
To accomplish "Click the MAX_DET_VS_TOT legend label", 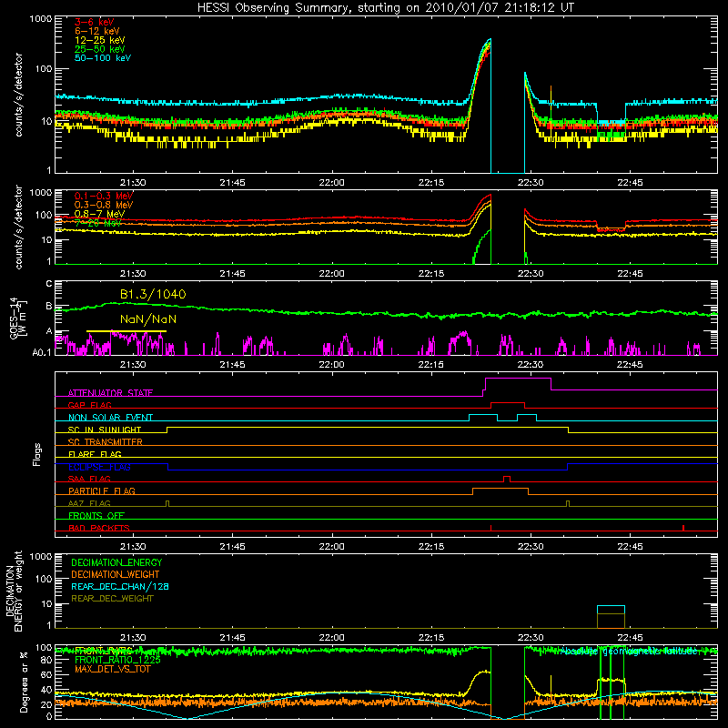I will (113, 669).
